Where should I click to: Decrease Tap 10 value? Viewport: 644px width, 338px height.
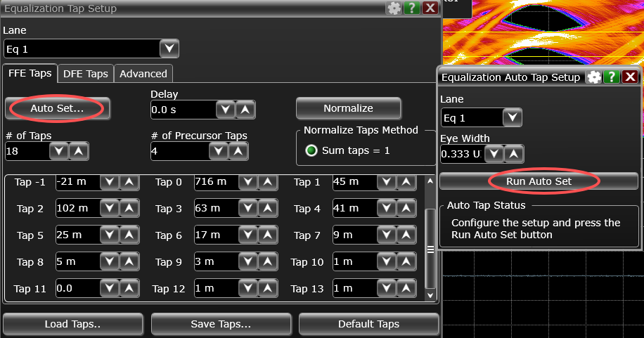coord(387,262)
